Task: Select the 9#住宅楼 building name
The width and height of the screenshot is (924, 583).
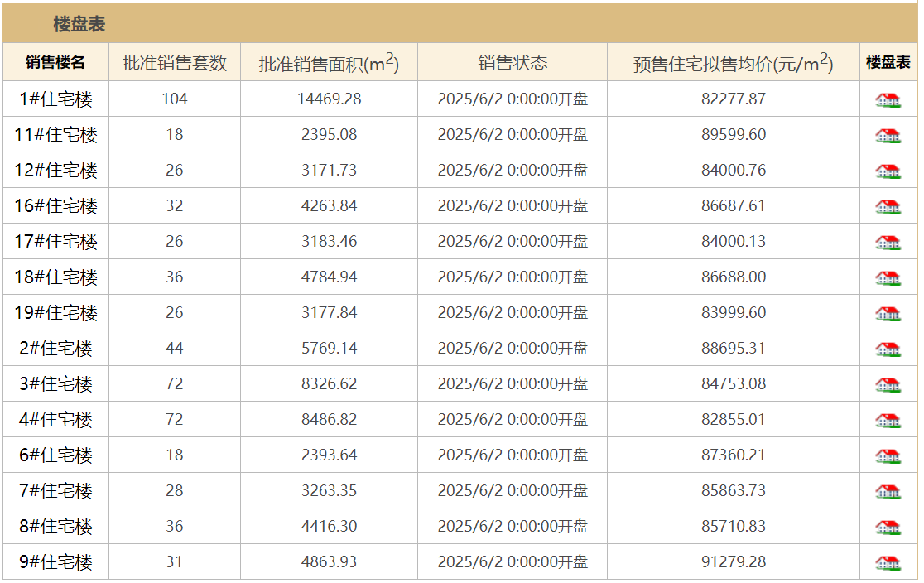Action: (x=55, y=561)
